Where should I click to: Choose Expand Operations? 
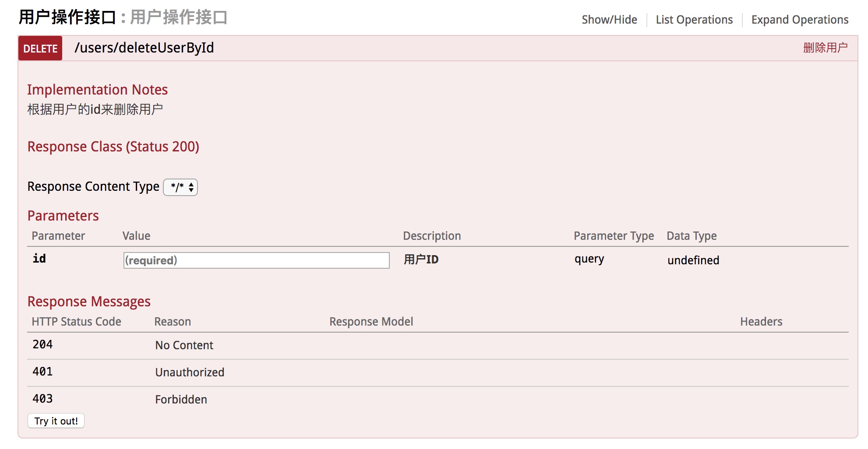800,20
